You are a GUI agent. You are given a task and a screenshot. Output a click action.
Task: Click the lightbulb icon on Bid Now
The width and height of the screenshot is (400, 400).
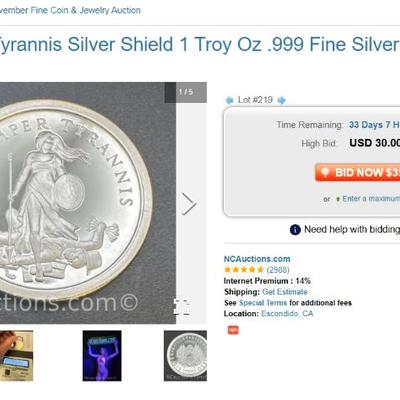click(325, 172)
